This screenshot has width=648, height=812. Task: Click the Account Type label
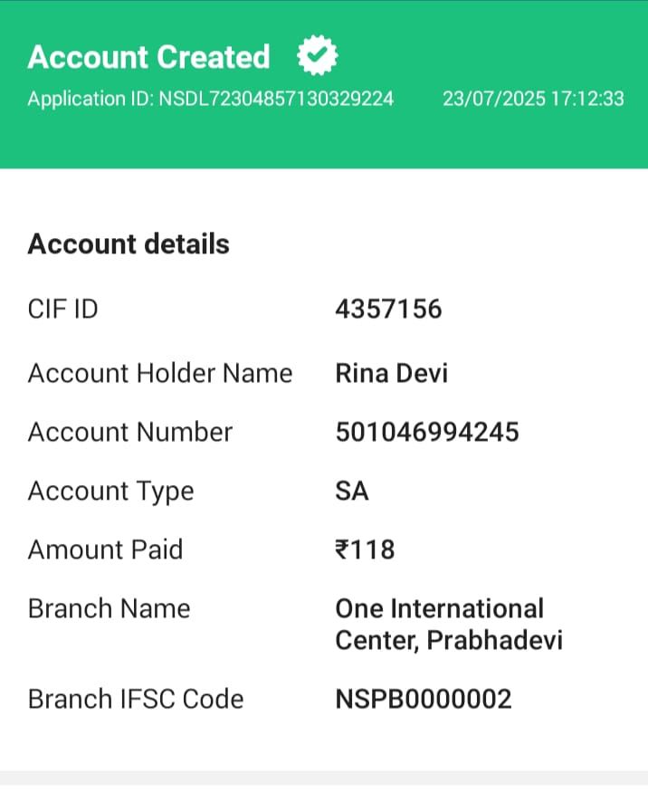(111, 491)
